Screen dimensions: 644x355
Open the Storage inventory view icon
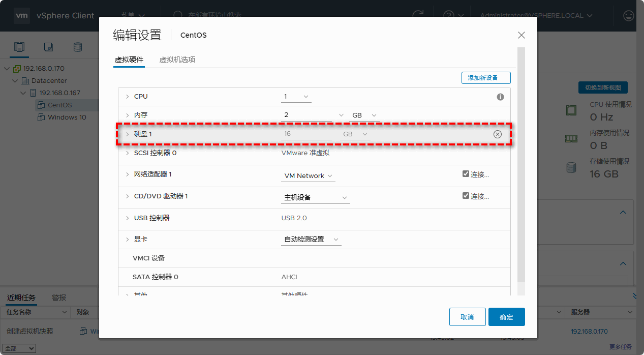(x=78, y=47)
